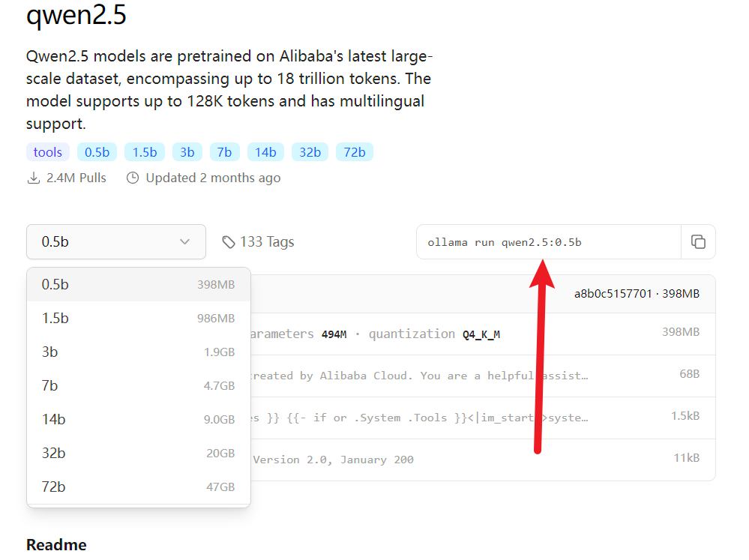Click the Updated 2 months ago text
Viewport: 749px width, 560px height.
click(x=213, y=178)
